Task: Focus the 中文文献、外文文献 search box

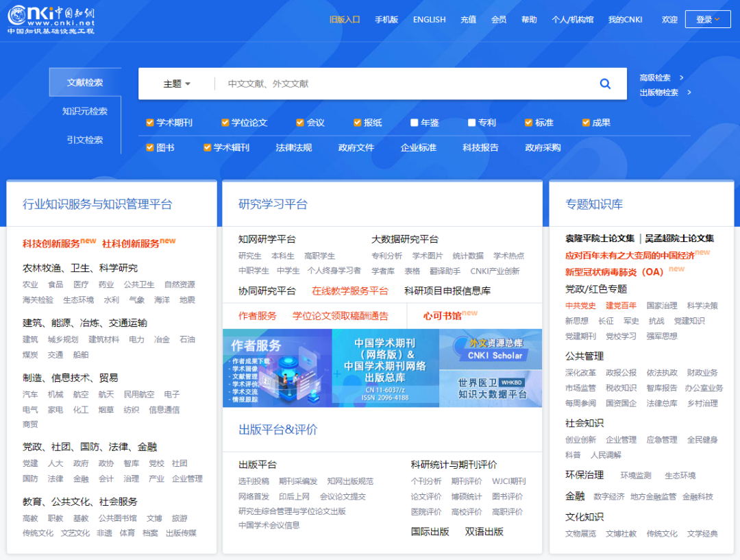Action: [404, 84]
